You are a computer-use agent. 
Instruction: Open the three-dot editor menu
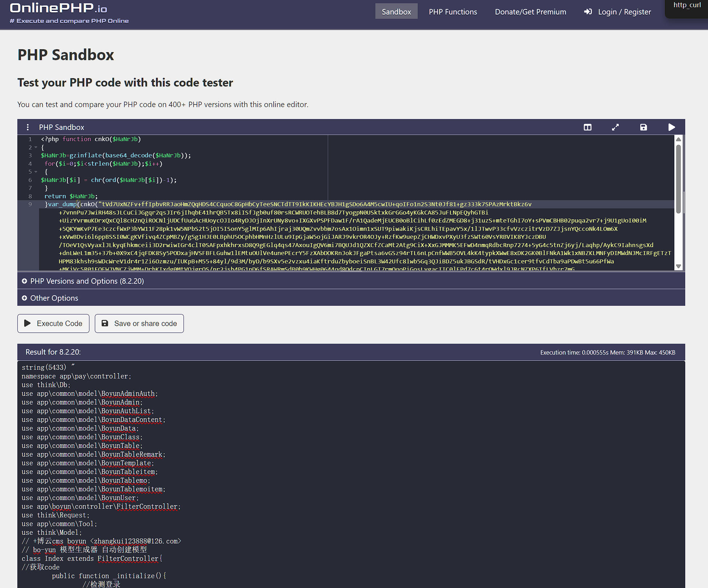pos(28,127)
